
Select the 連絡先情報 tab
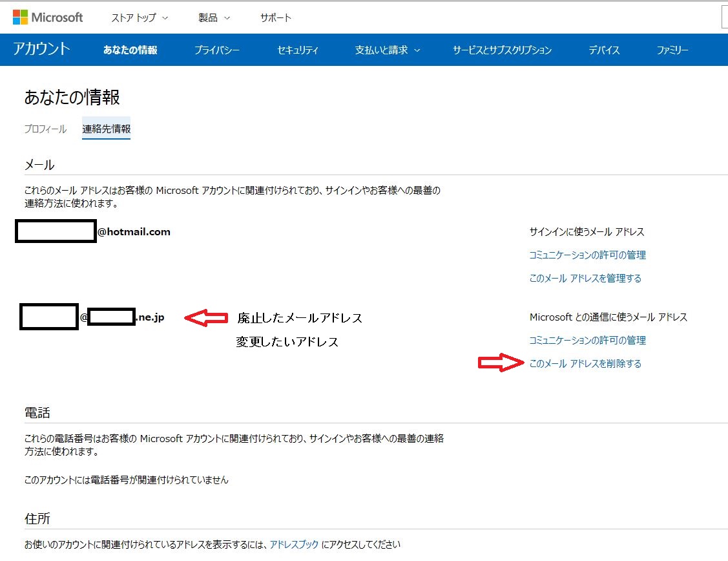(x=107, y=129)
